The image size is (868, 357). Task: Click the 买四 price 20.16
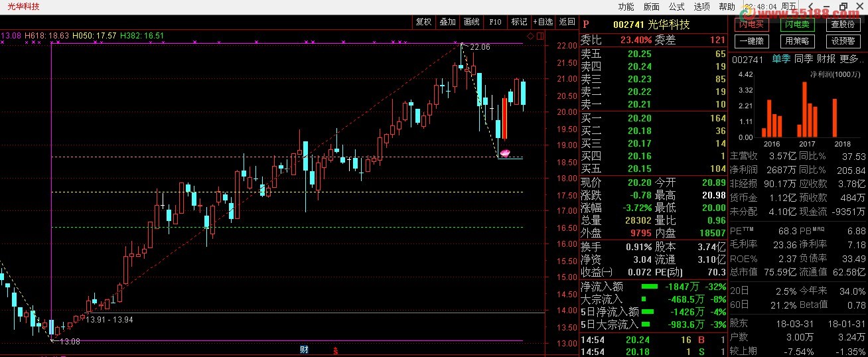pyautogui.click(x=639, y=156)
